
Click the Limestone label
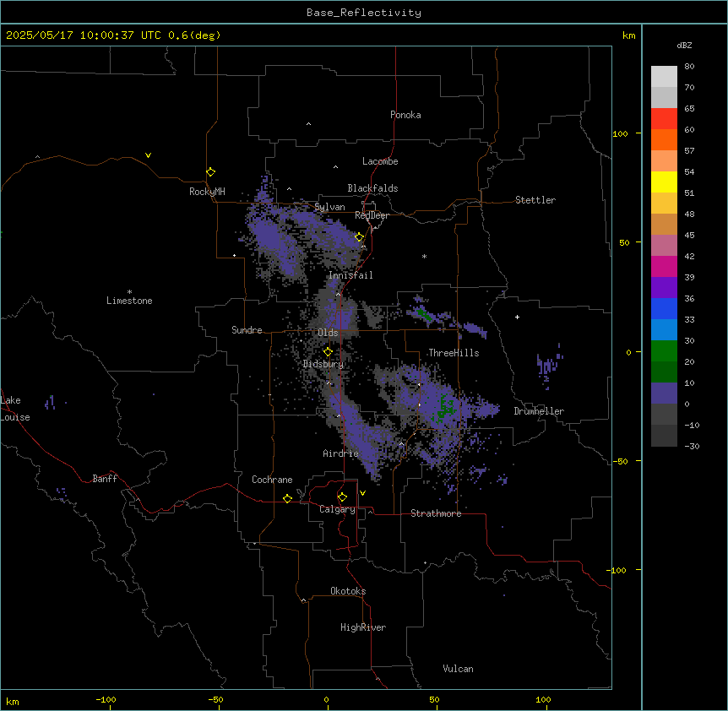(x=129, y=301)
